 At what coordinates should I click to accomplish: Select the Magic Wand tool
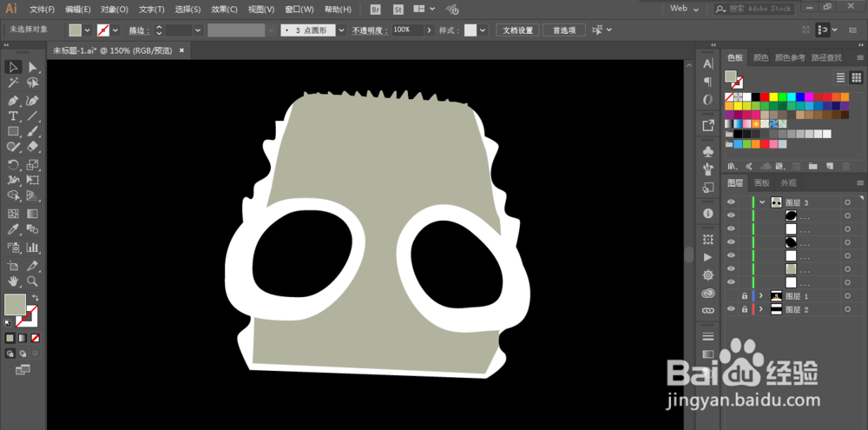tap(13, 83)
